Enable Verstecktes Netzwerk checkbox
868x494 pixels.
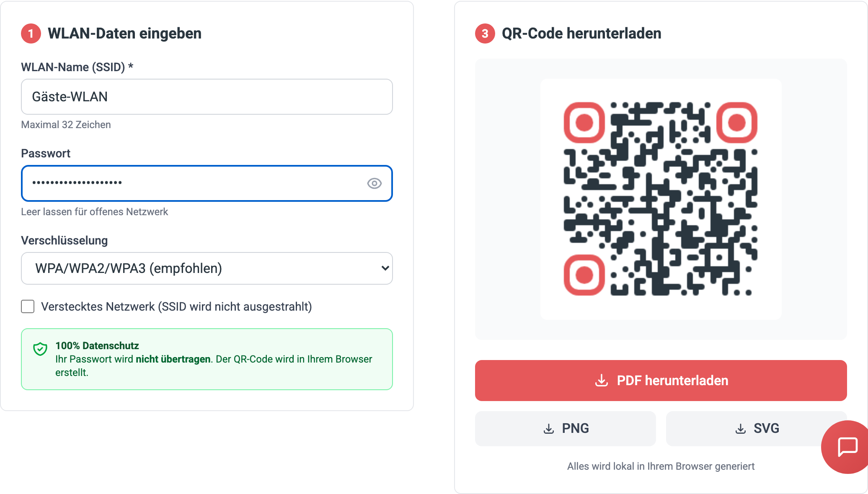[27, 306]
